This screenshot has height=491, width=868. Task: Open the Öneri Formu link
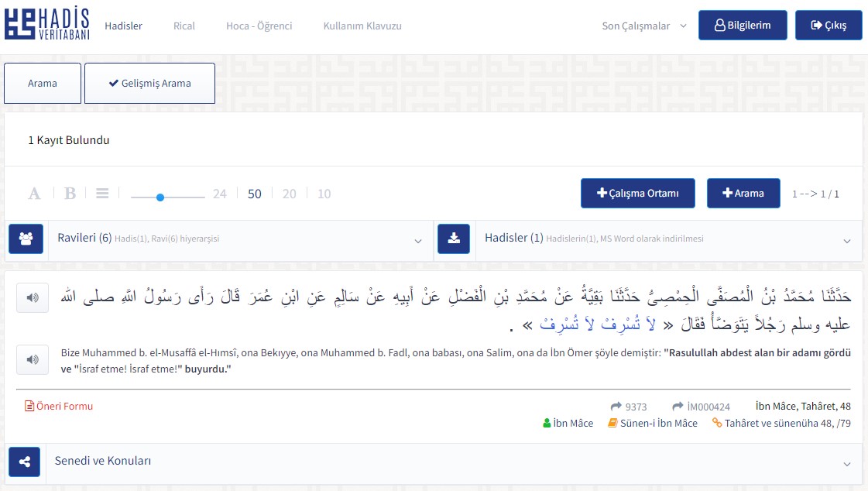pos(59,406)
